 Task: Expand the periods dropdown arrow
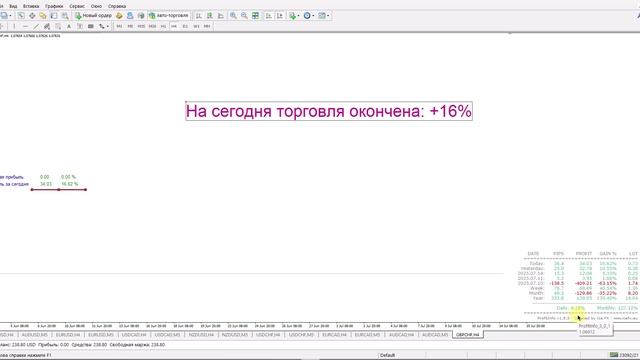coord(313,16)
